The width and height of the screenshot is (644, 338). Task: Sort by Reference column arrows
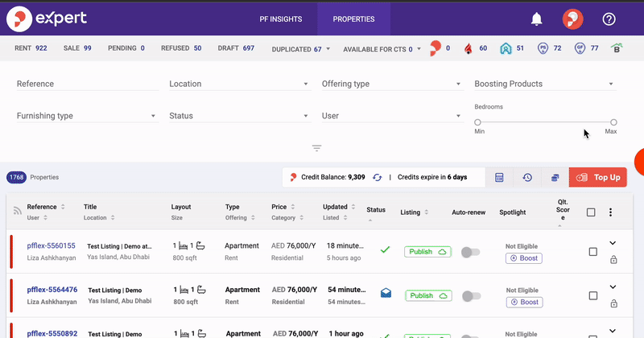[63, 207]
